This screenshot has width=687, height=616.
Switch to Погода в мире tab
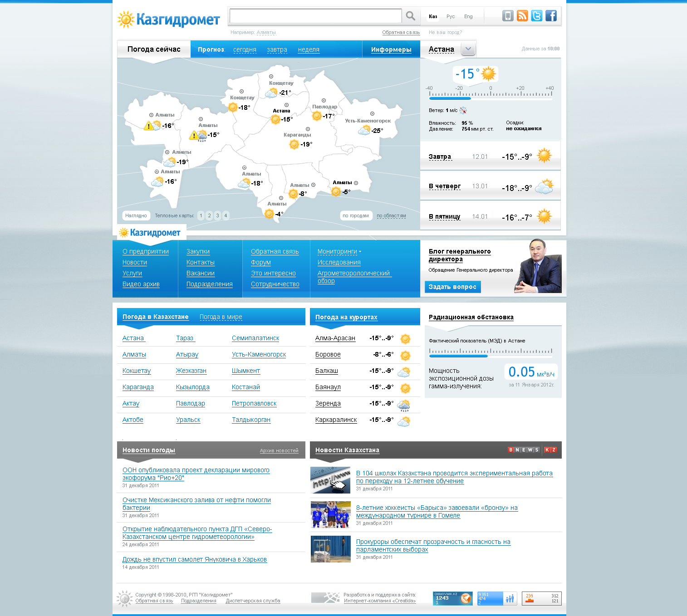click(221, 317)
